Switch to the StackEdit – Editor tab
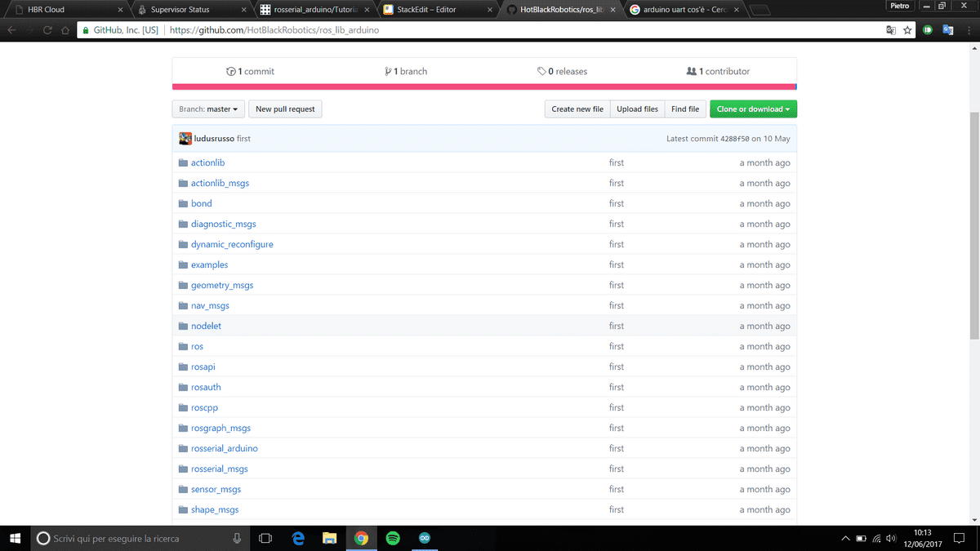The width and height of the screenshot is (980, 551). tap(433, 10)
